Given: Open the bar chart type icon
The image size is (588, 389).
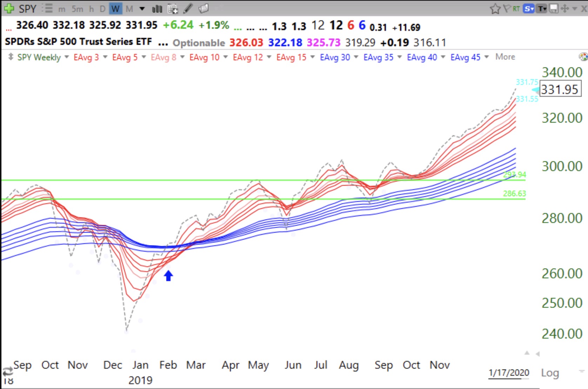Looking at the screenshot, I should pos(157,8).
